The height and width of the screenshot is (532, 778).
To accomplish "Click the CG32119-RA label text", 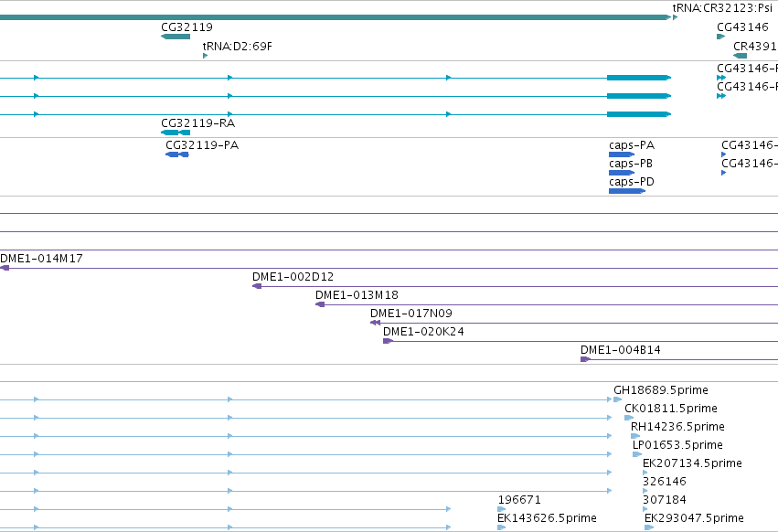I will pyautogui.click(x=198, y=123).
